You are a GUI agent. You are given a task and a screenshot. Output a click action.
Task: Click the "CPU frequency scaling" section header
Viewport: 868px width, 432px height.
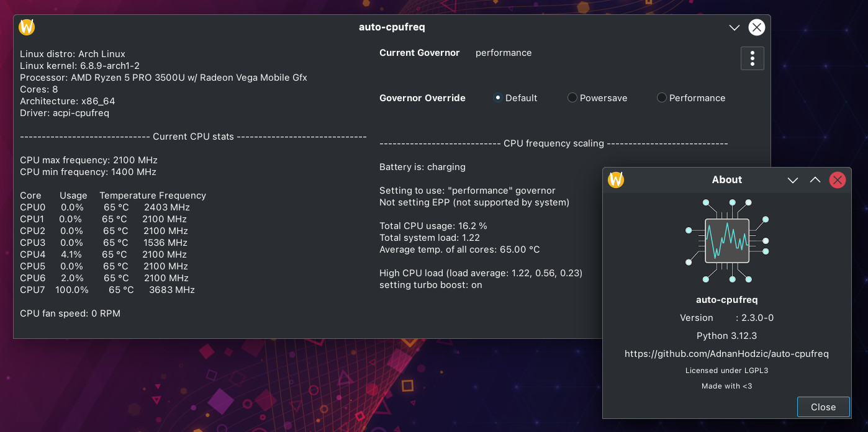(x=554, y=143)
